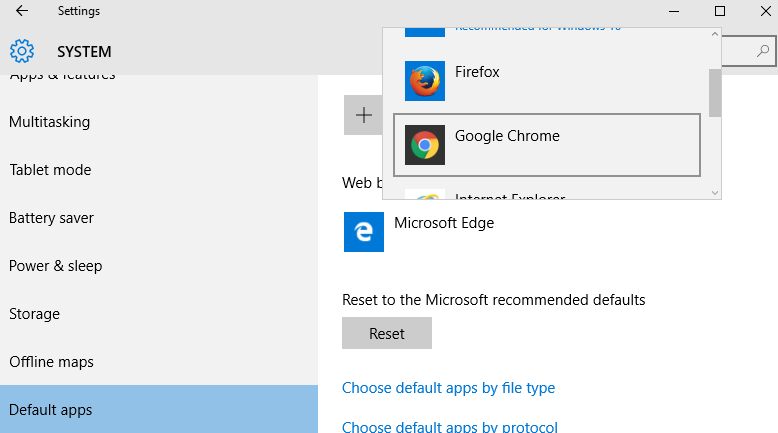Click the Settings gear icon

point(22,51)
